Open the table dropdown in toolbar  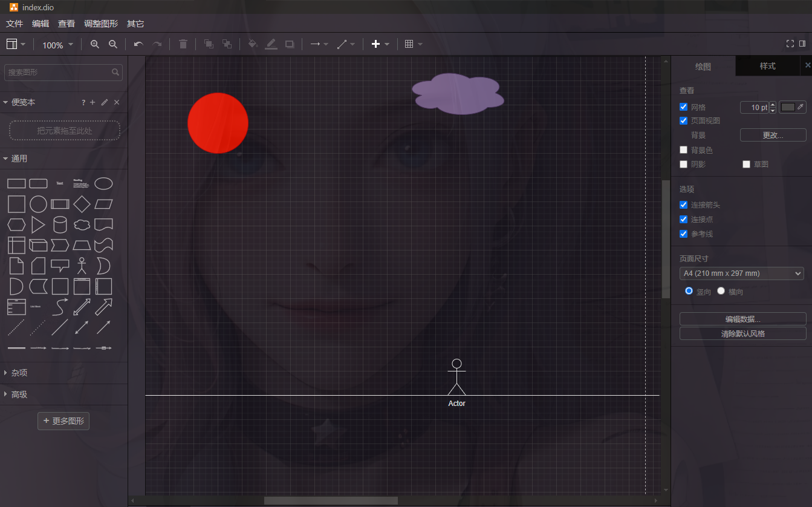414,44
